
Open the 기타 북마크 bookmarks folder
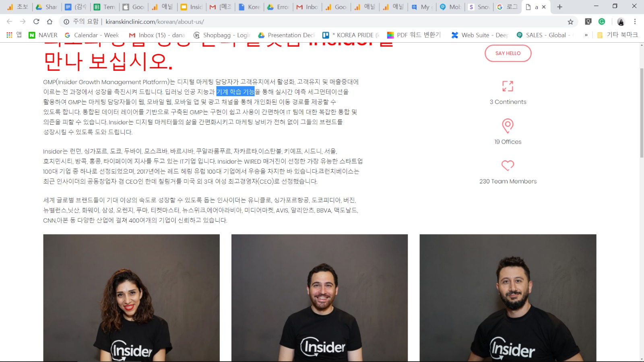point(617,35)
